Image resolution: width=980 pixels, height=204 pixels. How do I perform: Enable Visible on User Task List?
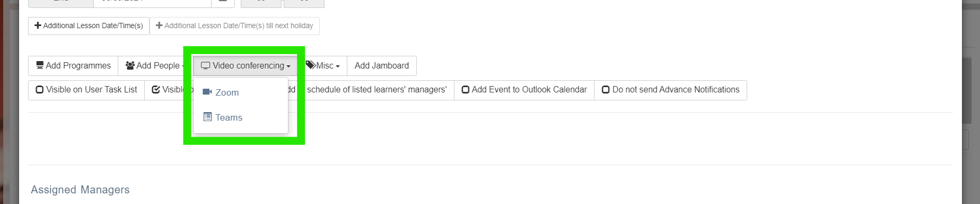pyautogui.click(x=86, y=90)
